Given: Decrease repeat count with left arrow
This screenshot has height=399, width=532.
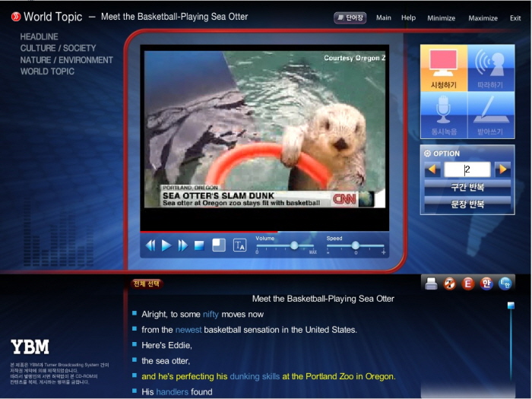Looking at the screenshot, I should click(x=432, y=169).
